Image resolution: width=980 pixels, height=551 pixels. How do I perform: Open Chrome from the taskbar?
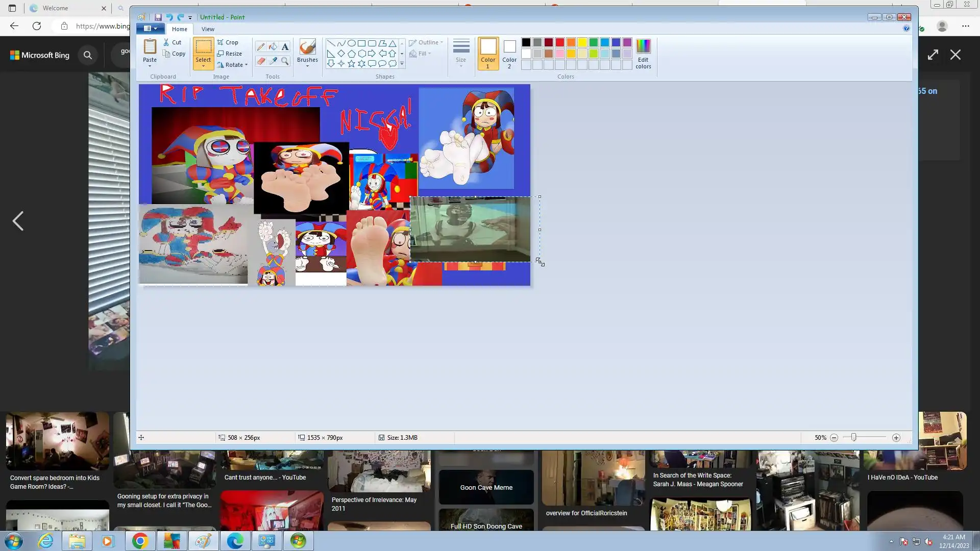tap(139, 541)
